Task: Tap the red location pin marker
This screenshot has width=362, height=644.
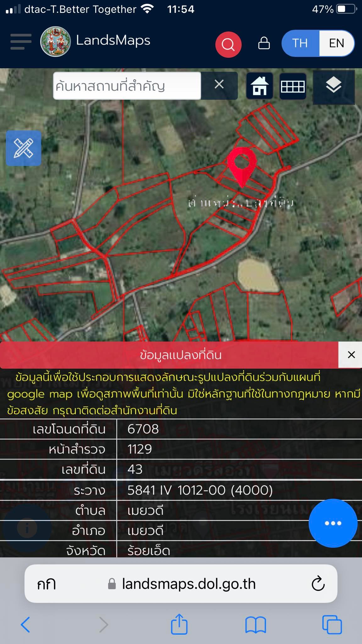Action: click(x=242, y=167)
